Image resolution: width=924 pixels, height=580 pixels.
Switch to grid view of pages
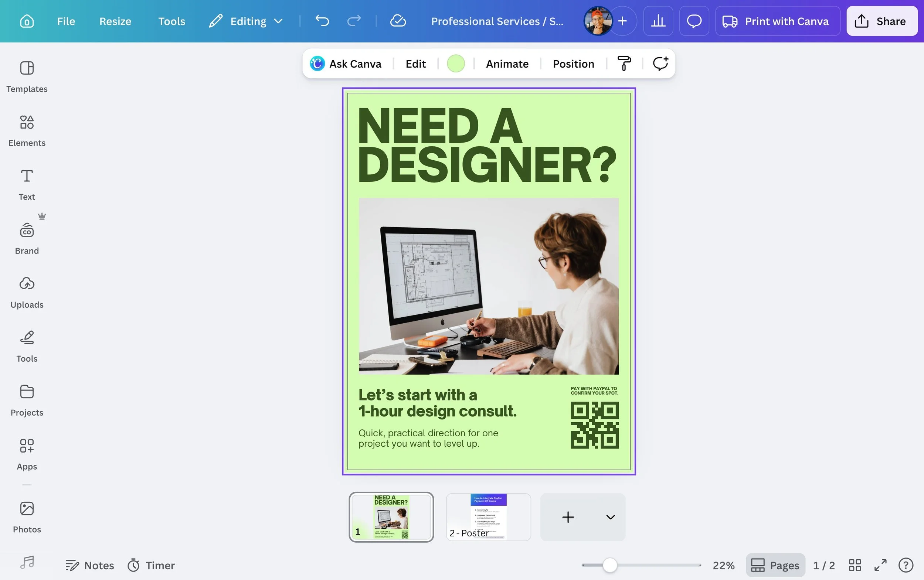click(855, 565)
